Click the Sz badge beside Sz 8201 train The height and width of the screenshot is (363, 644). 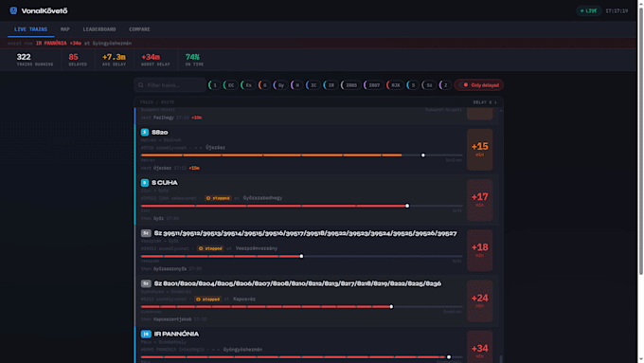click(146, 283)
